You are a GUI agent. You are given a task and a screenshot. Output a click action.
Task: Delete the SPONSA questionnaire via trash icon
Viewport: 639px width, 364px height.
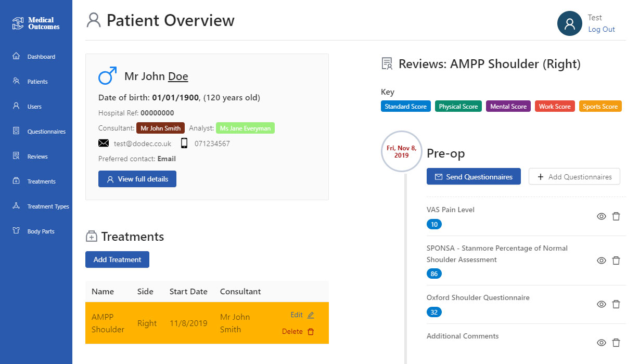coord(616,261)
